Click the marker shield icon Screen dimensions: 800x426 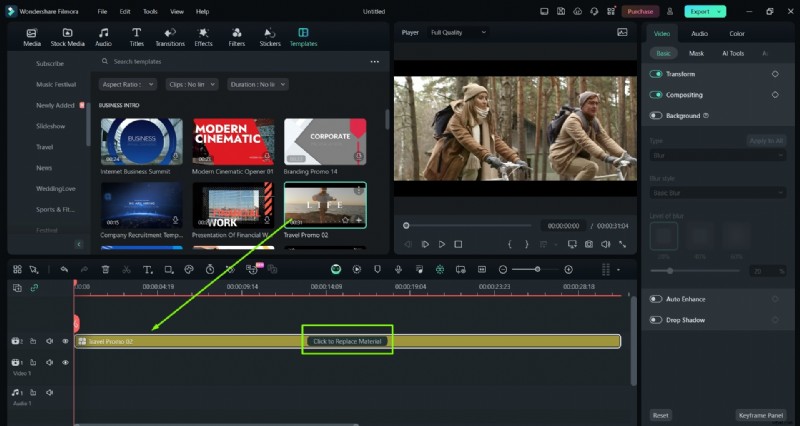378,269
